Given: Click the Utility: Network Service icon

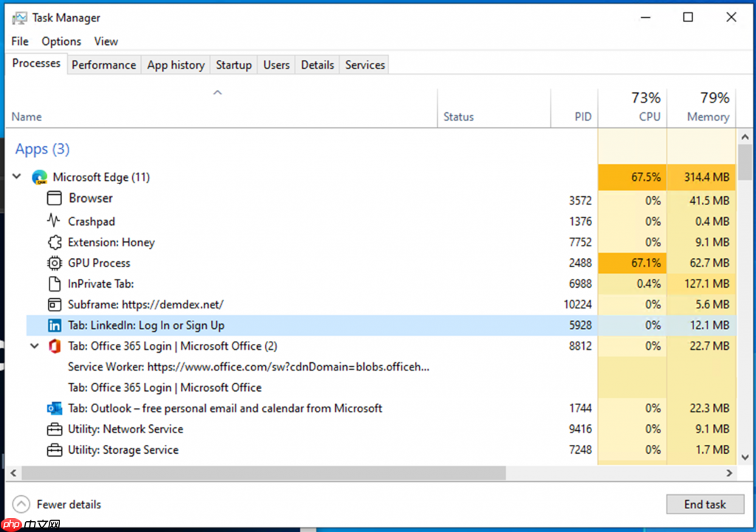Looking at the screenshot, I should point(54,429).
